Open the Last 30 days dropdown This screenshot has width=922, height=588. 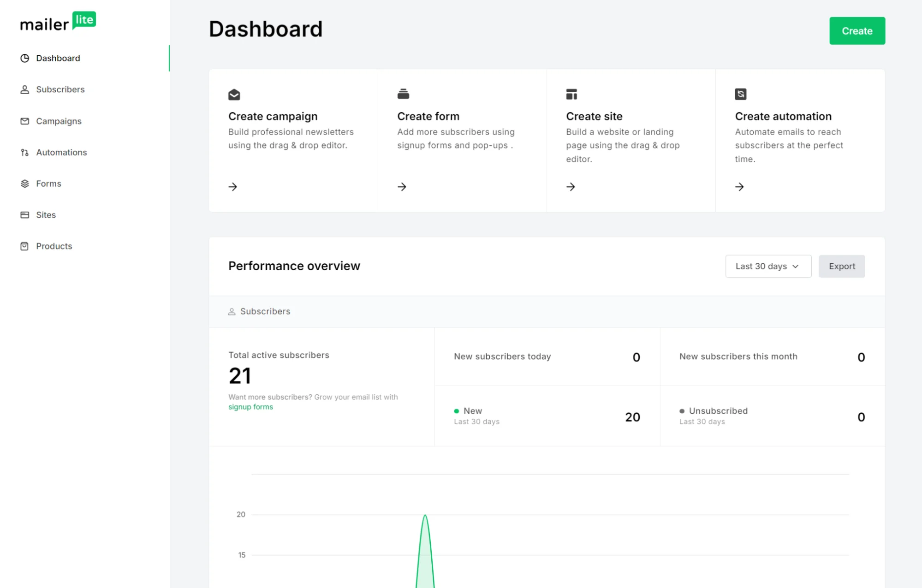tap(768, 266)
